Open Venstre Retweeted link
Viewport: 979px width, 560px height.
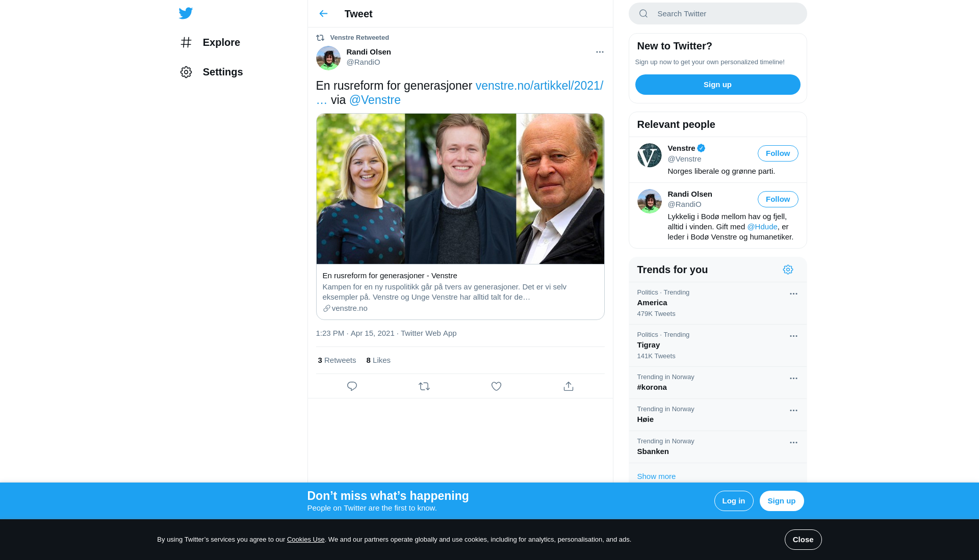359,38
